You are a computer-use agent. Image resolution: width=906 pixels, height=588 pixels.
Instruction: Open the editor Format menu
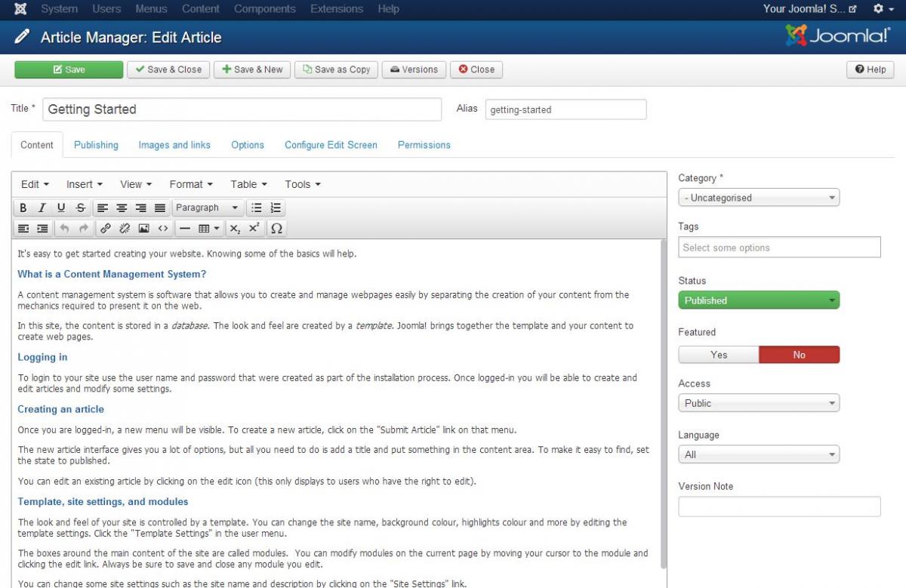point(191,184)
